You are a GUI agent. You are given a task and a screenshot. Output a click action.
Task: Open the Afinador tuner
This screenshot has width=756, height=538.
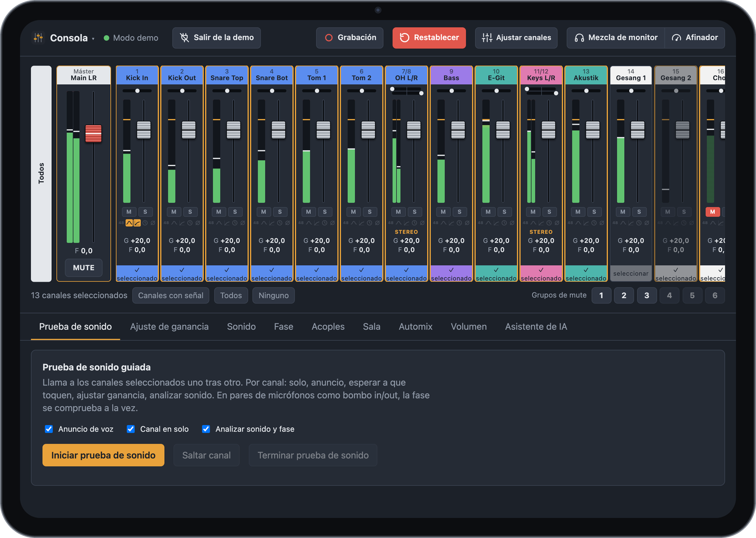(695, 38)
